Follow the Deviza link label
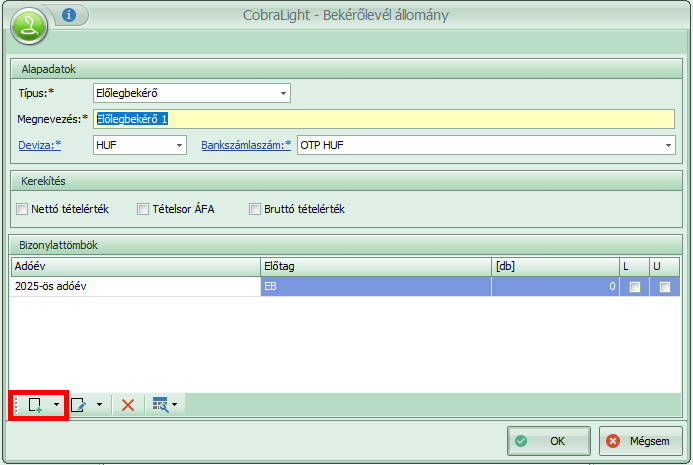Image resolution: width=693 pixels, height=465 pixels. (x=39, y=145)
